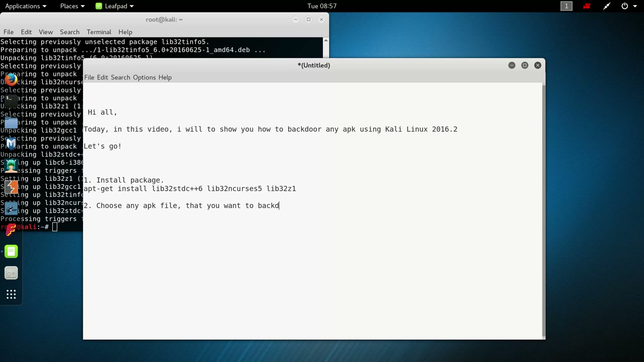Click the terminal prompt line with cursor

(x=29, y=227)
